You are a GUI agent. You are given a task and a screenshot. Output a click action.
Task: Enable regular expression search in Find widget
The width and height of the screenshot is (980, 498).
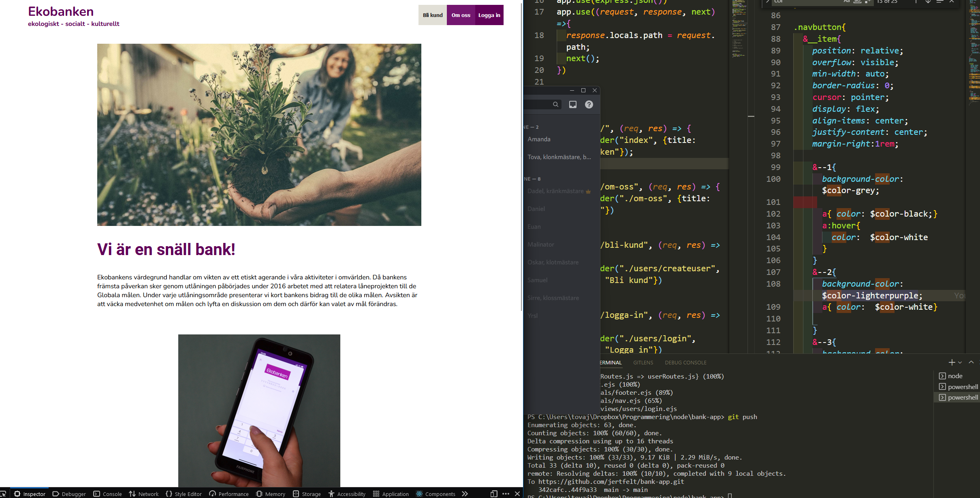[x=867, y=2]
